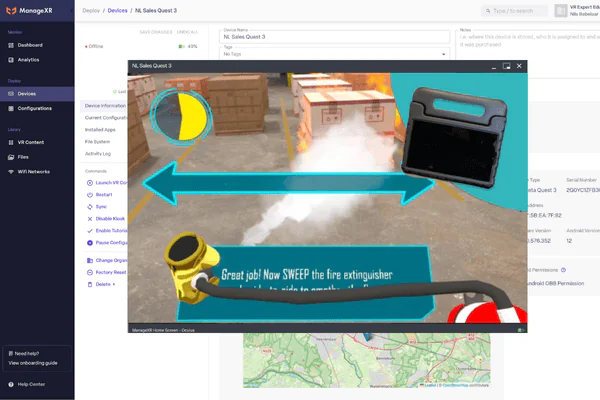
Task: Click the Devices sidebar icon
Action: click(11, 94)
